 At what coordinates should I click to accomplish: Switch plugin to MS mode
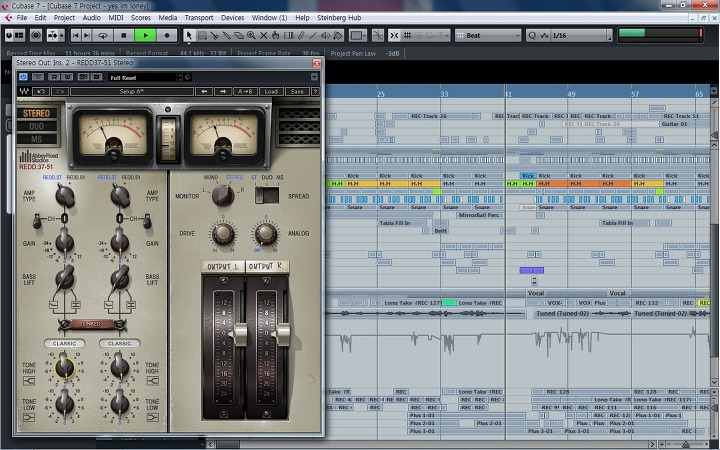click(x=37, y=139)
